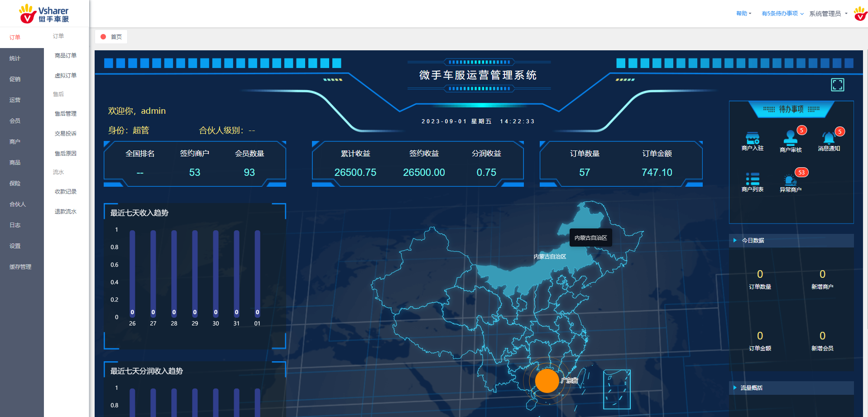Click the Vsharer 微手车服 logo
This screenshot has height=417, width=868.
tap(44, 14)
